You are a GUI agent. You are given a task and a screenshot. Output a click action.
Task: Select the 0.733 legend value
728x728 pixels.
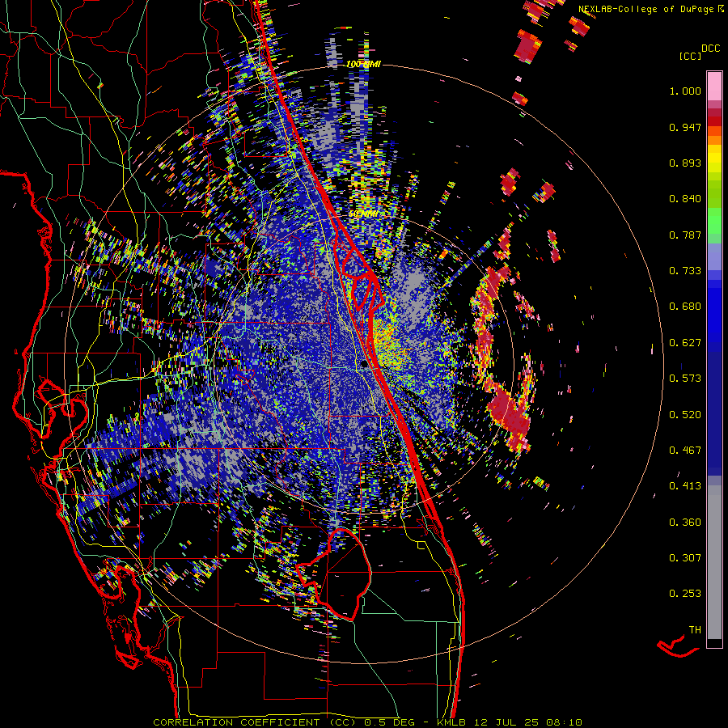[685, 271]
